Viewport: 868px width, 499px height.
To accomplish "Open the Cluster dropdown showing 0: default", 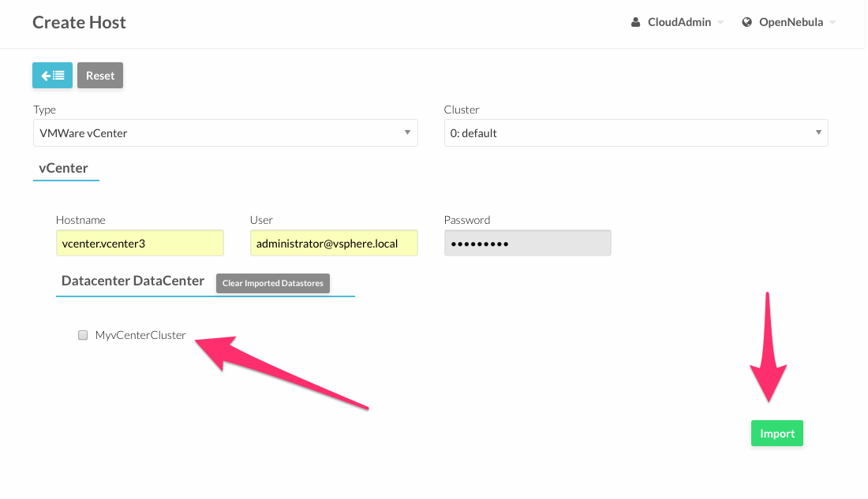I will click(x=636, y=132).
